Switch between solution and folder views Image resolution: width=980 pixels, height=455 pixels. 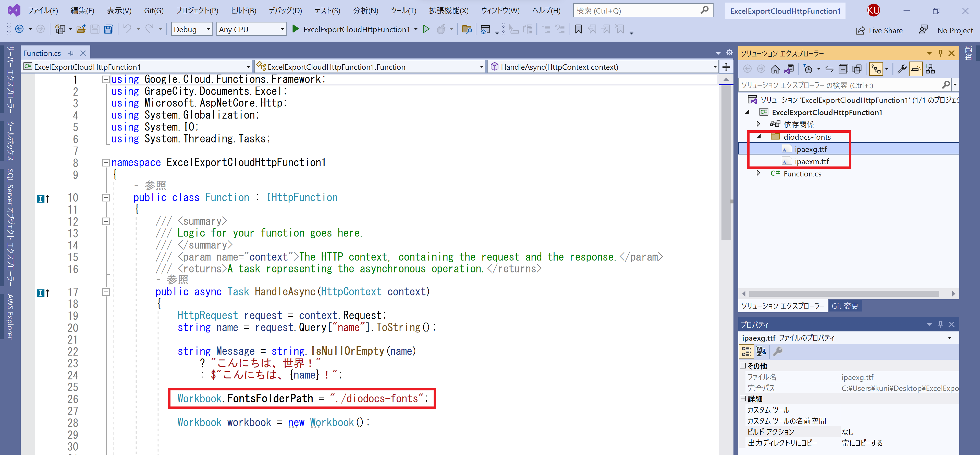point(789,69)
